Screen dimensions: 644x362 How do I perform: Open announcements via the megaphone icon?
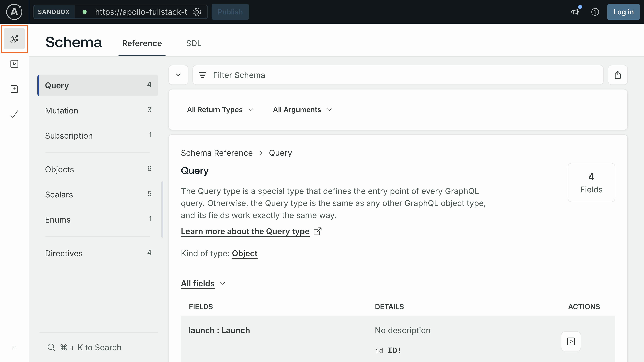pos(575,12)
